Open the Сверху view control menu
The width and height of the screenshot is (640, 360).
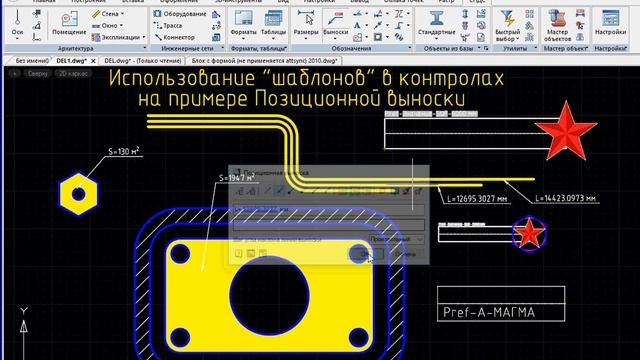(x=38, y=73)
